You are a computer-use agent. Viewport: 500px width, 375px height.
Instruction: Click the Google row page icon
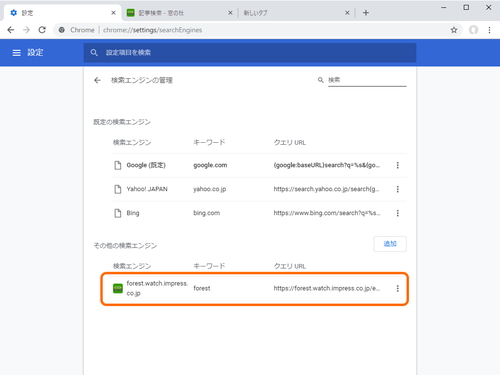pos(118,165)
